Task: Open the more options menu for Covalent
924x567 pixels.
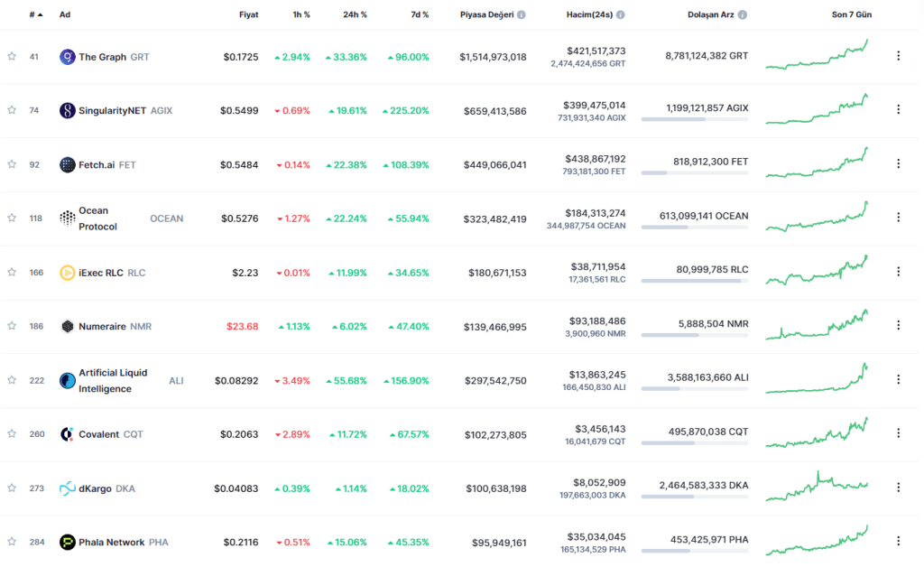Action: click(898, 432)
